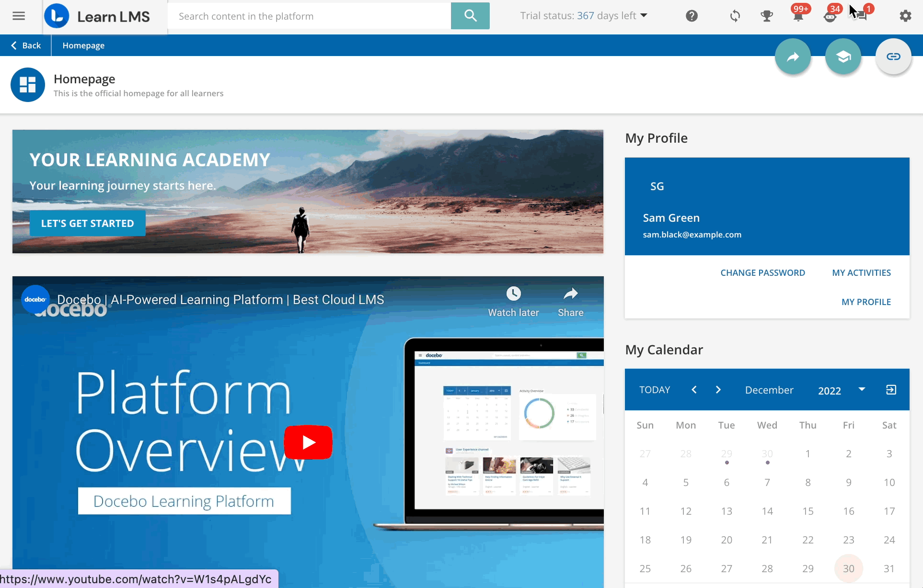
Task: Click the Sam Green profile name
Action: click(671, 218)
